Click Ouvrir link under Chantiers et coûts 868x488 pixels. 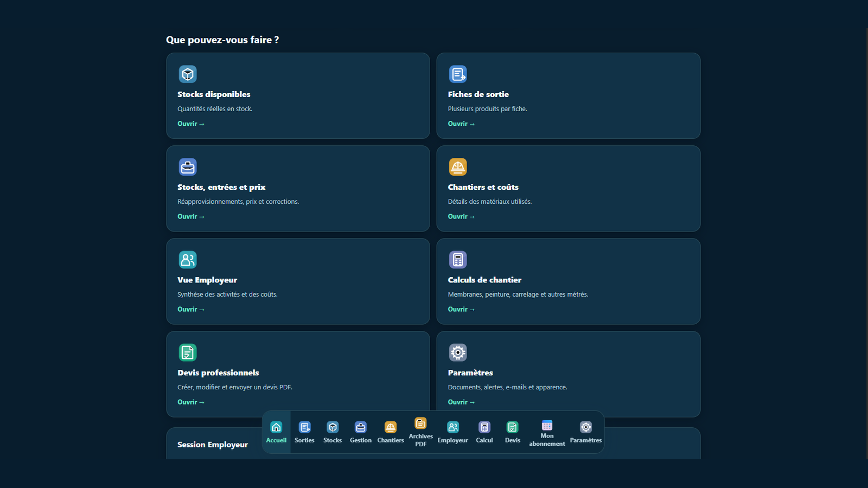461,216
